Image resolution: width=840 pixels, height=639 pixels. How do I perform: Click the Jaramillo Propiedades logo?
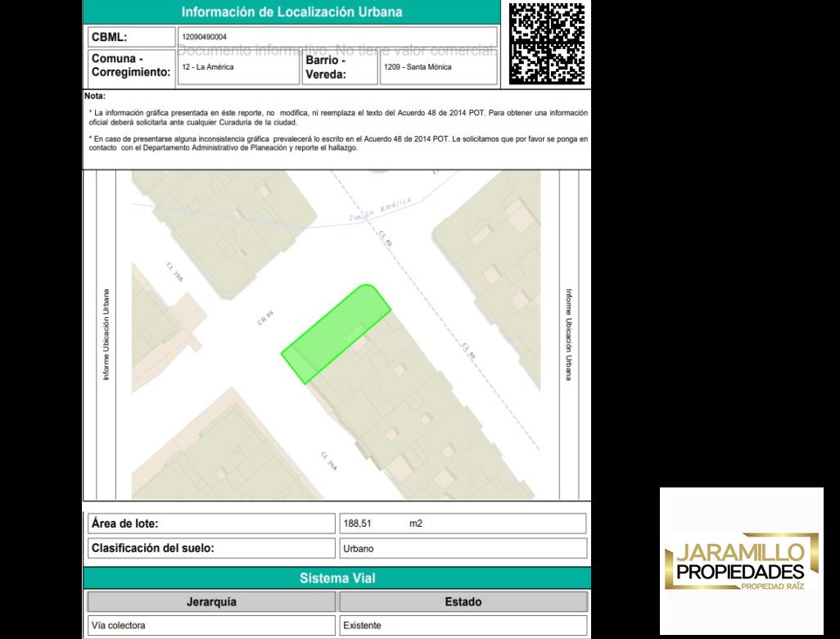742,562
